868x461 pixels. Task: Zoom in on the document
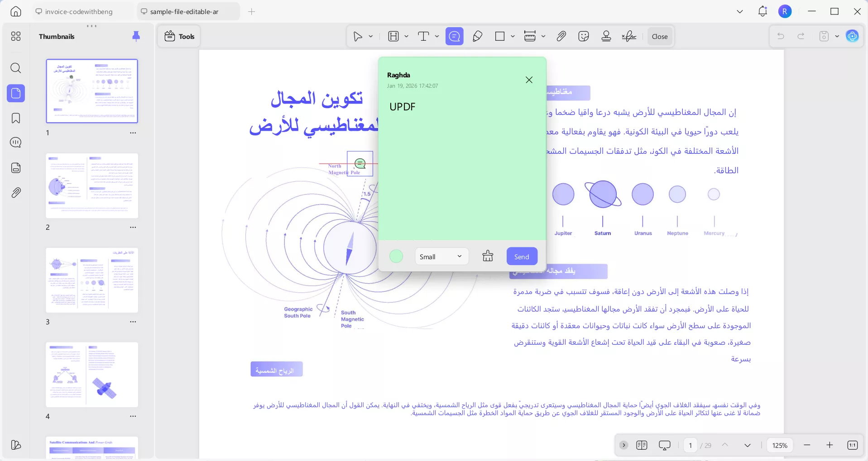point(830,446)
